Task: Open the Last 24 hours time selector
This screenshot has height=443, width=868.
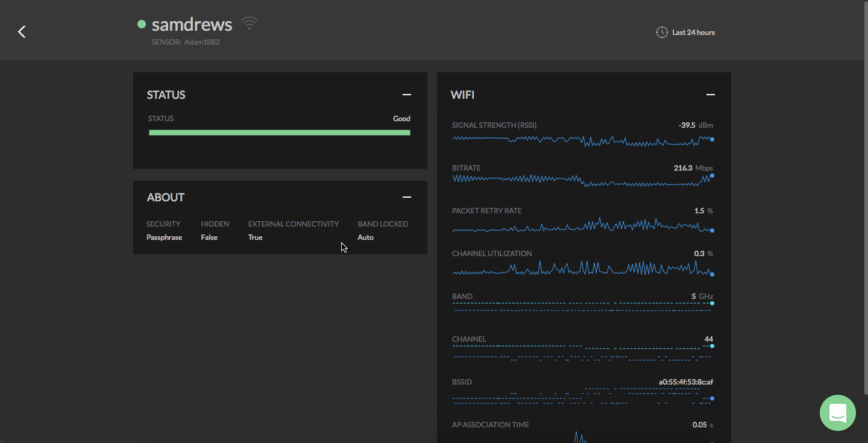Action: click(x=693, y=33)
